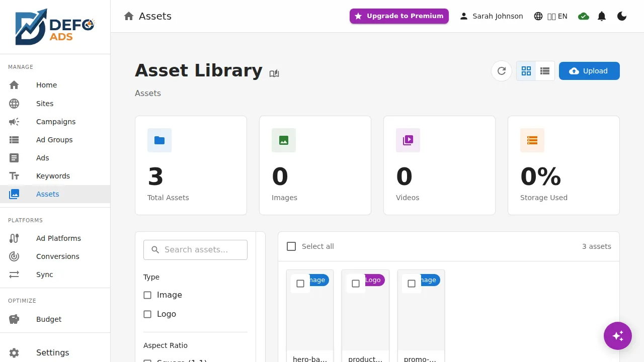
Task: Open the AI assistant sparkle button
Action: click(x=618, y=336)
